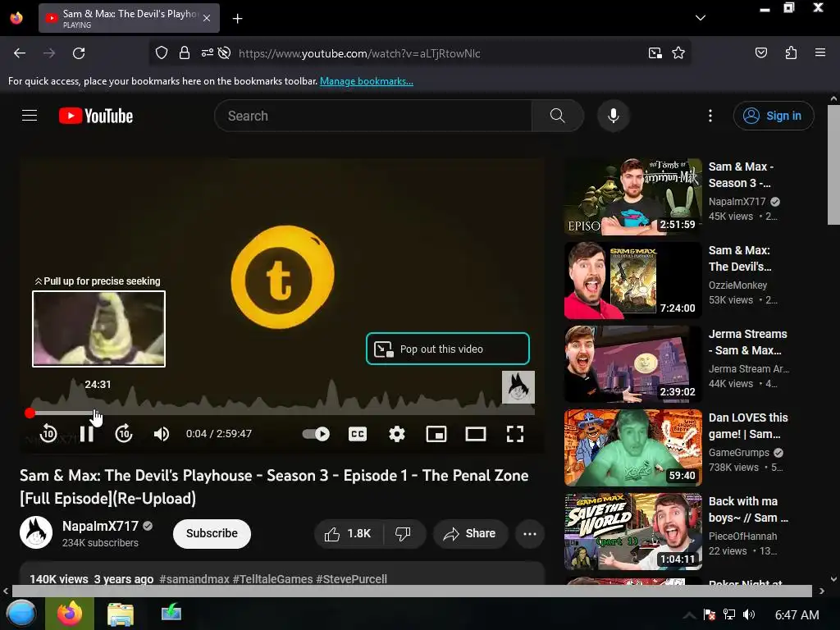Image resolution: width=840 pixels, height=630 pixels.
Task: Open Sam & Max Season 3 2:51:59 thumbnail
Action: click(x=632, y=197)
